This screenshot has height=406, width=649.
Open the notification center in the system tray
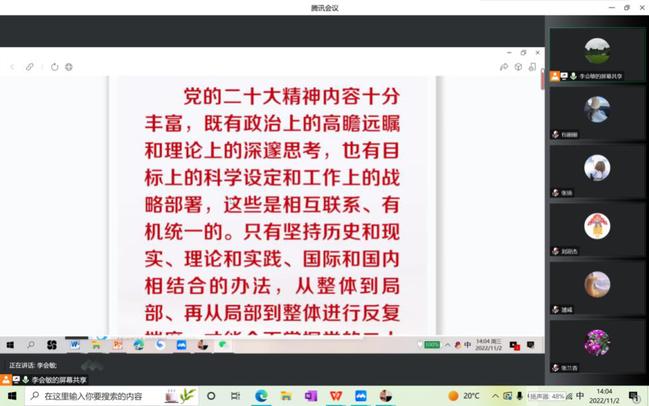click(x=634, y=396)
